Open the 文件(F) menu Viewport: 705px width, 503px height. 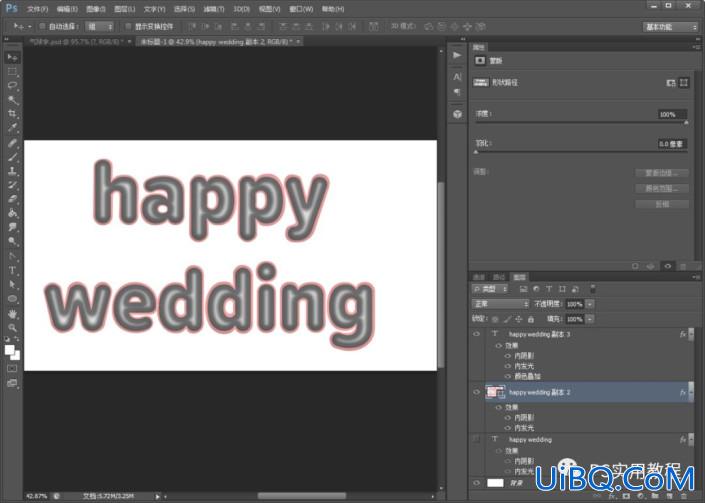pos(38,9)
